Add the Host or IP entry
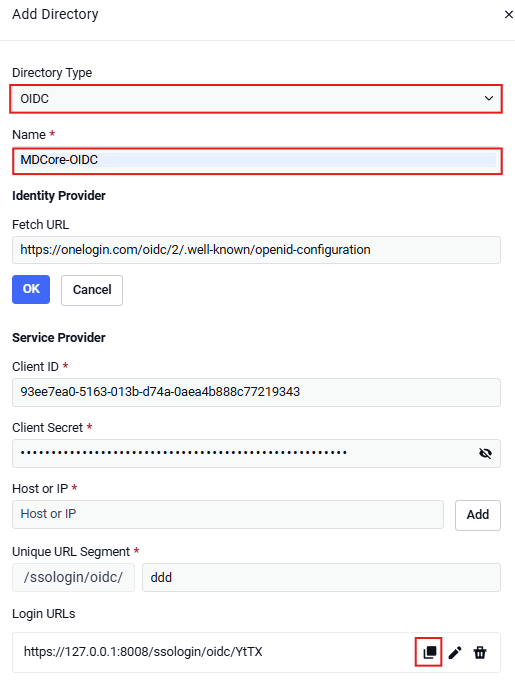 tap(478, 515)
